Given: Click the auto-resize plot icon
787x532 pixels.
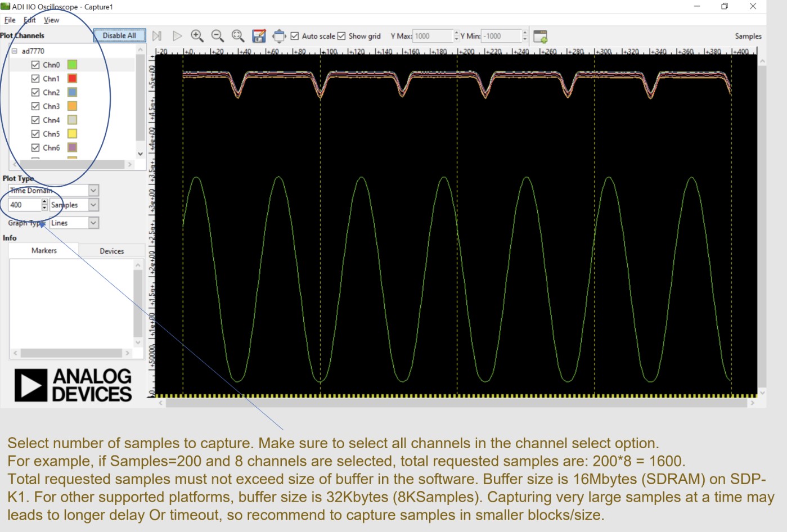Looking at the screenshot, I should click(x=280, y=35).
